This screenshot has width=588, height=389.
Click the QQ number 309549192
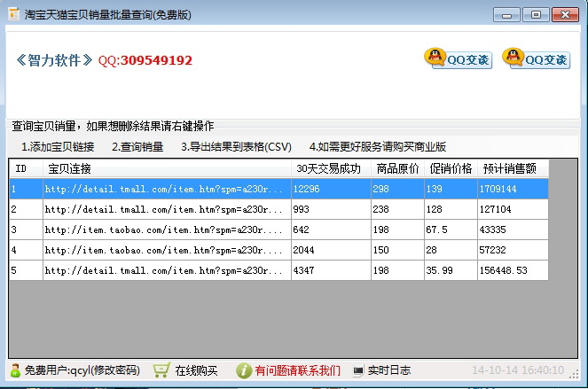coord(156,60)
